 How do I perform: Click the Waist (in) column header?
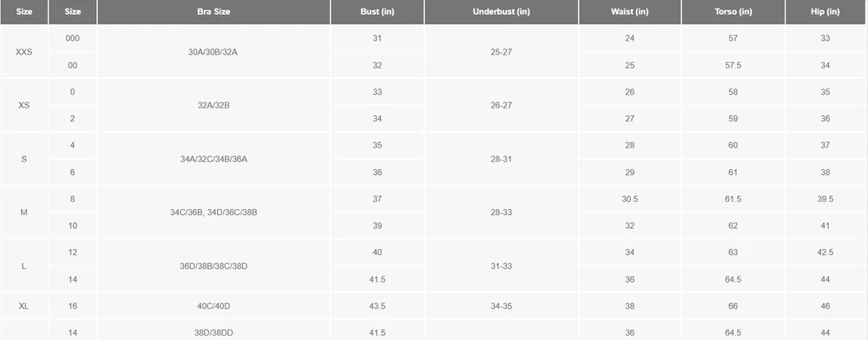(x=629, y=11)
